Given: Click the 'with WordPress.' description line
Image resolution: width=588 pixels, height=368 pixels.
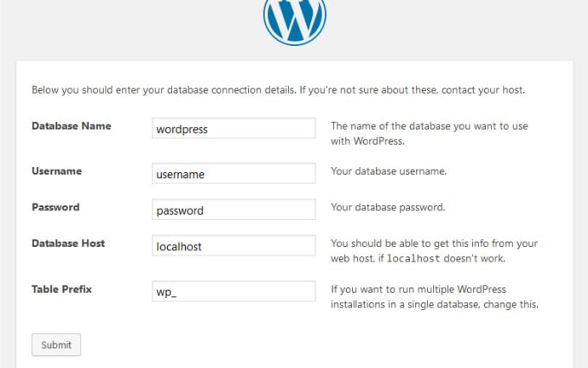Looking at the screenshot, I should coord(367,141).
